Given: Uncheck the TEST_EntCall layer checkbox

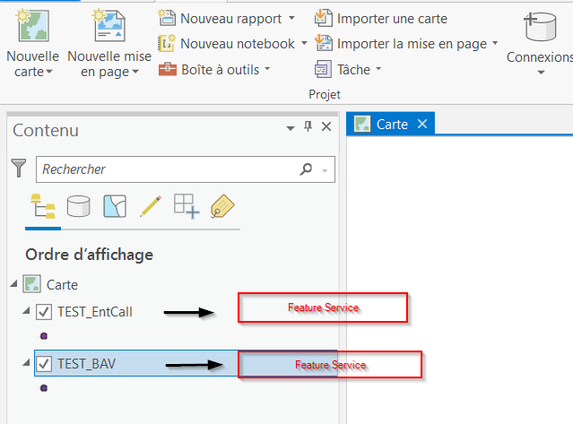Looking at the screenshot, I should [x=44, y=312].
